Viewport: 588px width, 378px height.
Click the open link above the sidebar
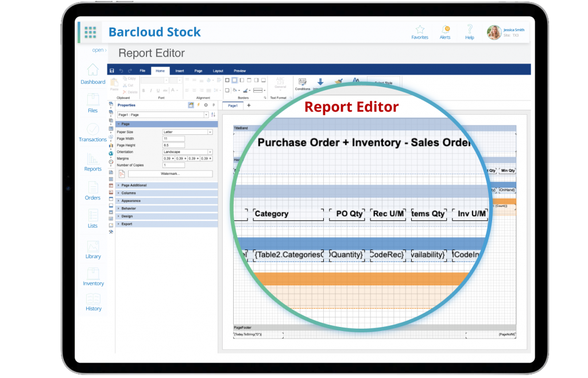(99, 50)
